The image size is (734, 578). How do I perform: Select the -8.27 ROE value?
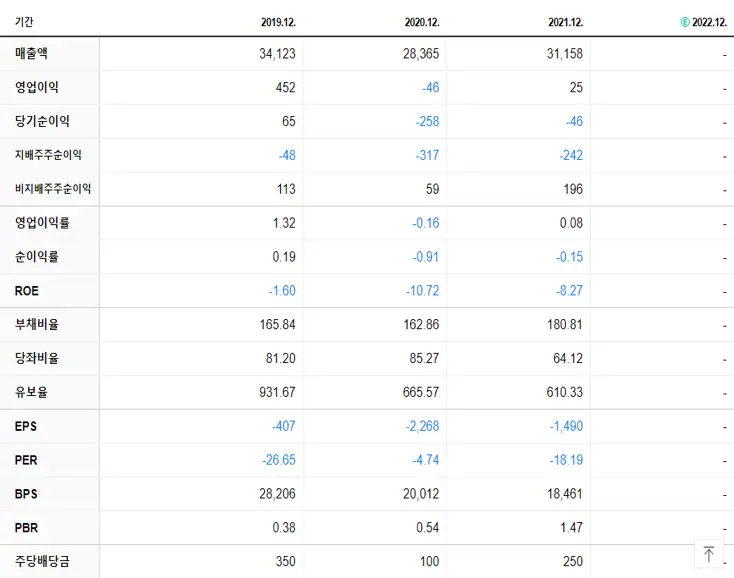(x=569, y=291)
